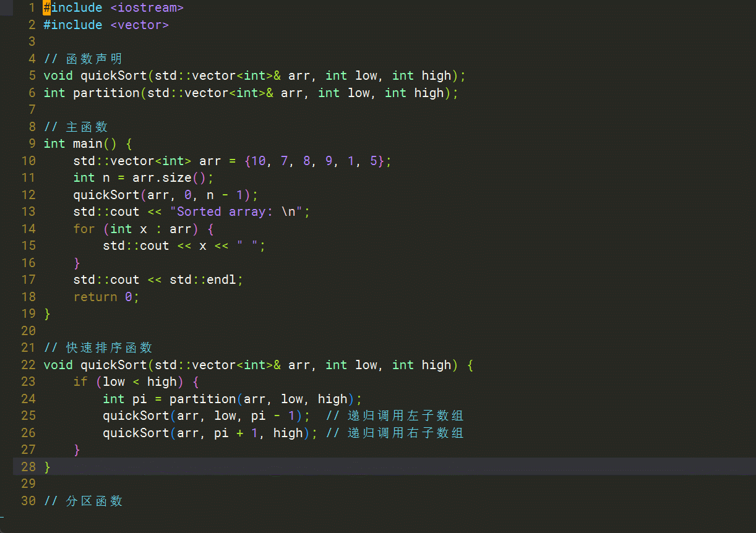The height and width of the screenshot is (533, 756).
Task: Click the int n declaration on line 11
Action: [x=92, y=178]
